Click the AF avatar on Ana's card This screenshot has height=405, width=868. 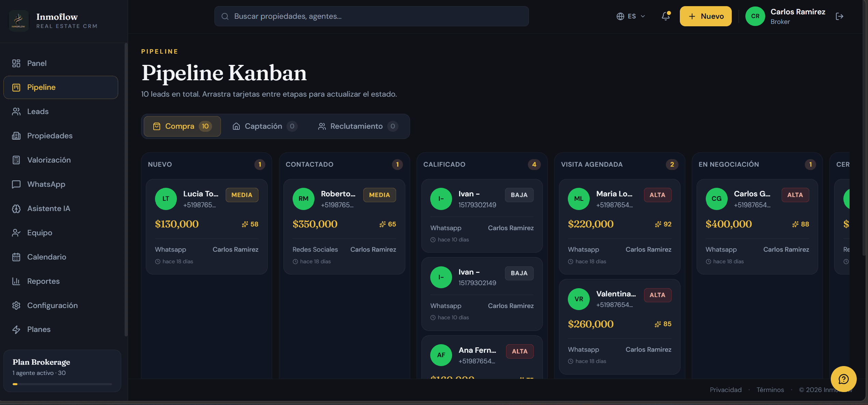click(x=441, y=355)
